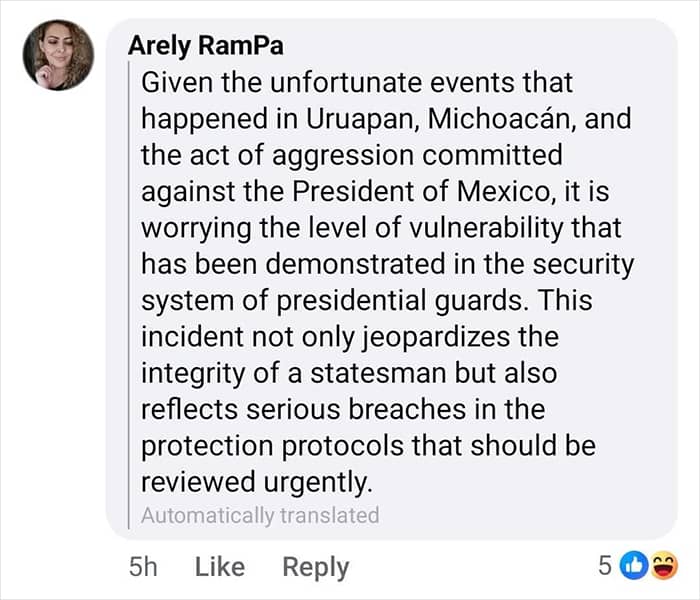This screenshot has height=600, width=700.
Task: Click the final words reviewed urgently
Action: pyautogui.click(x=257, y=482)
